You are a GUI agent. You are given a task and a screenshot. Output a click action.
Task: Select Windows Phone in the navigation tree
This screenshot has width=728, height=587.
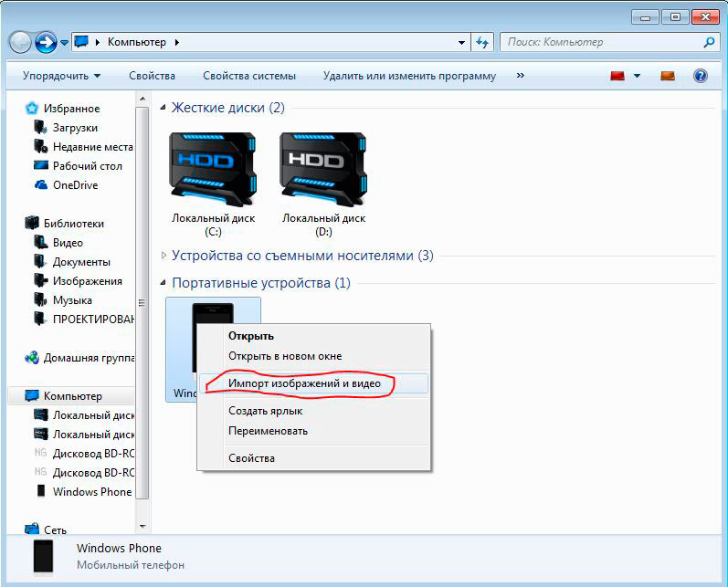(91, 492)
